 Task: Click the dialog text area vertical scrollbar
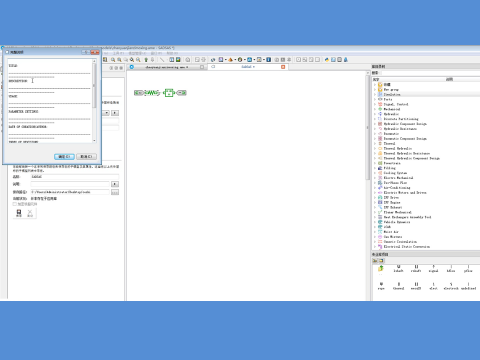tap(94, 101)
